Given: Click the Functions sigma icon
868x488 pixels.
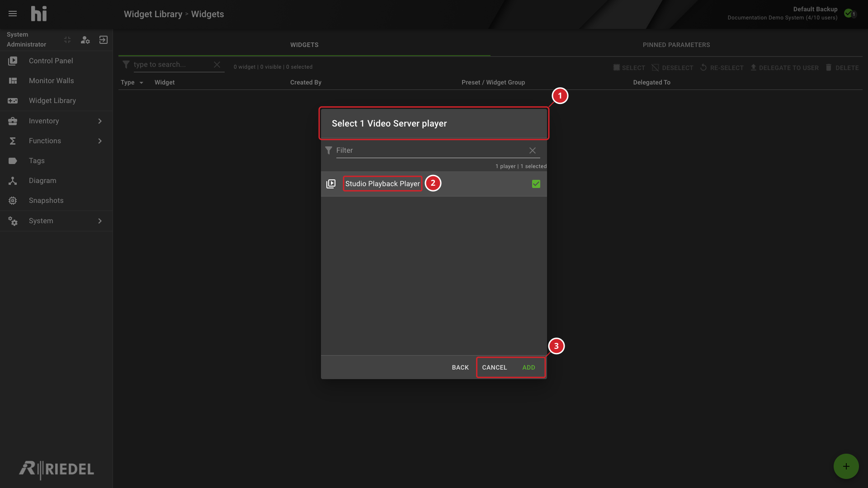Looking at the screenshot, I should click(13, 141).
